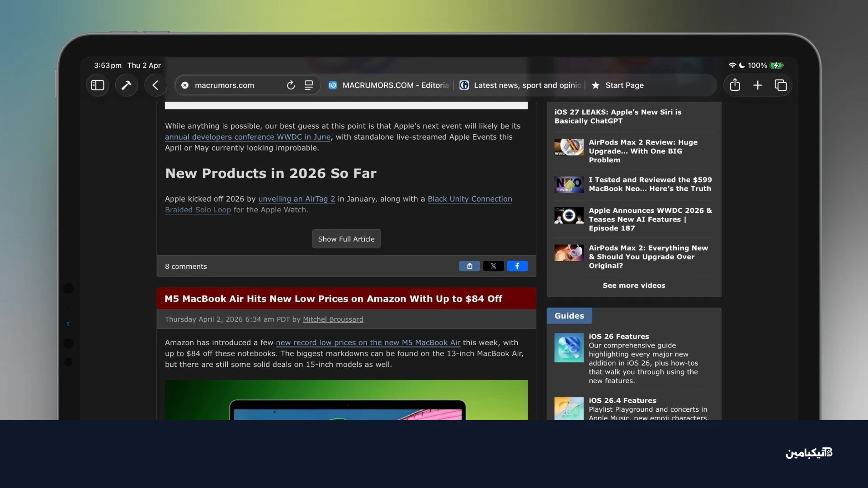Screen dimensions: 868x488
Task: Share the article on Facebook
Action: 517,266
